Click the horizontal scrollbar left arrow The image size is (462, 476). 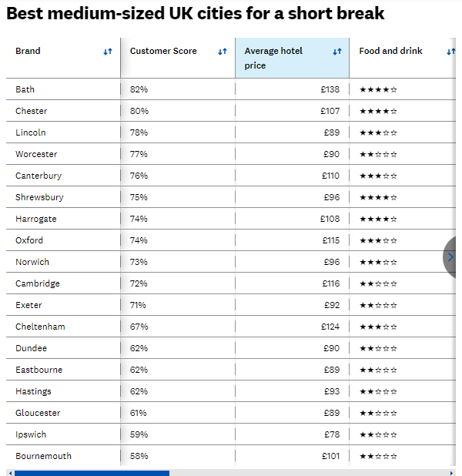[x=10, y=473]
